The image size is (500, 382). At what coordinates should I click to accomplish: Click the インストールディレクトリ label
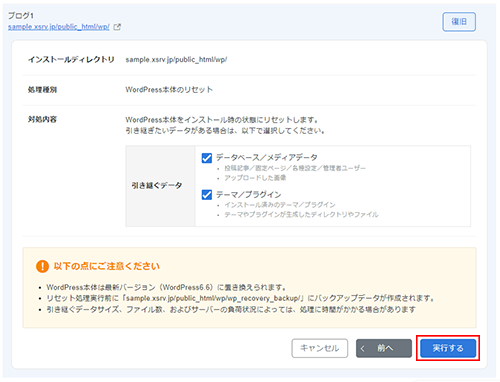71,59
